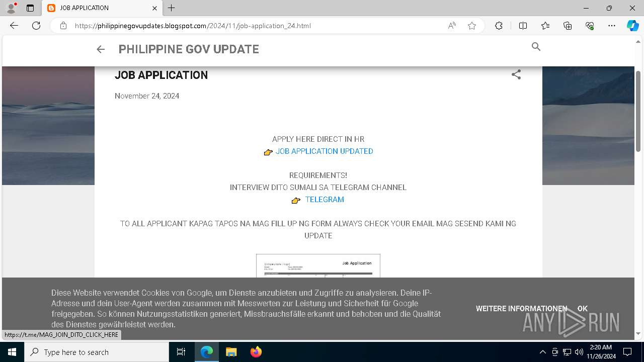The image size is (644, 362).
Task: Open a new browser tab
Action: (x=172, y=8)
